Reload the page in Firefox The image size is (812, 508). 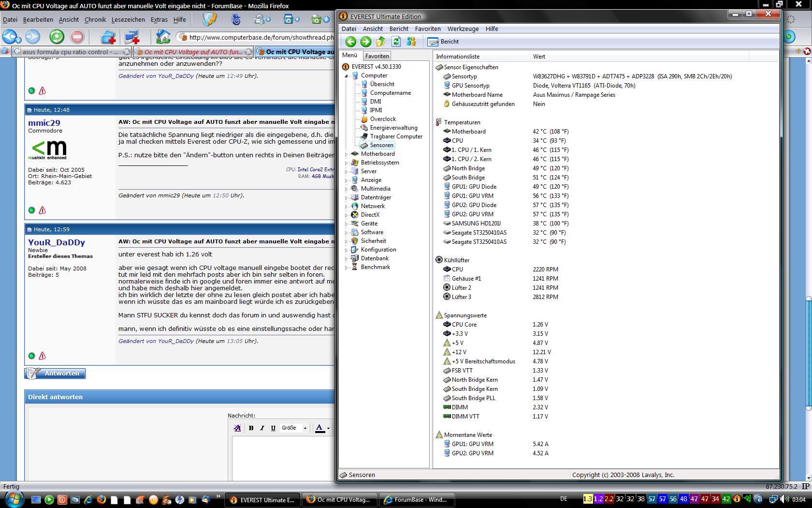click(57, 37)
